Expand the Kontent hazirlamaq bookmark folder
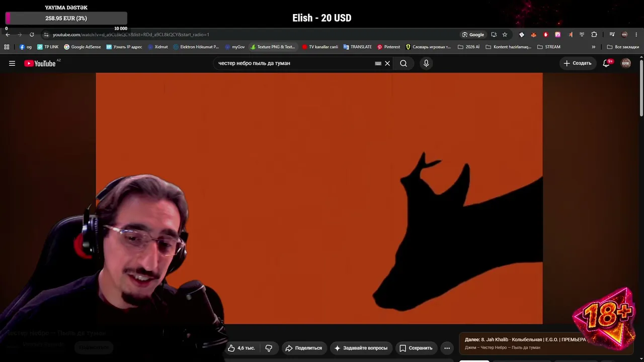This screenshot has height=362, width=644. click(508, 47)
